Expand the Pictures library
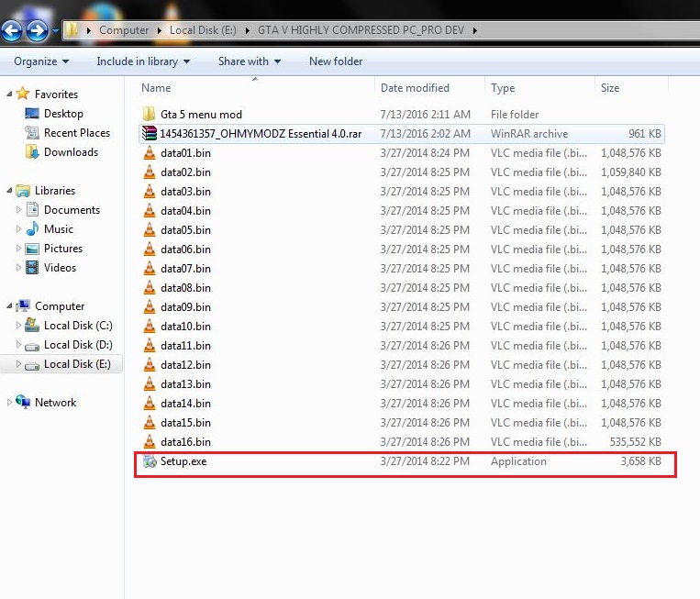 18,249
